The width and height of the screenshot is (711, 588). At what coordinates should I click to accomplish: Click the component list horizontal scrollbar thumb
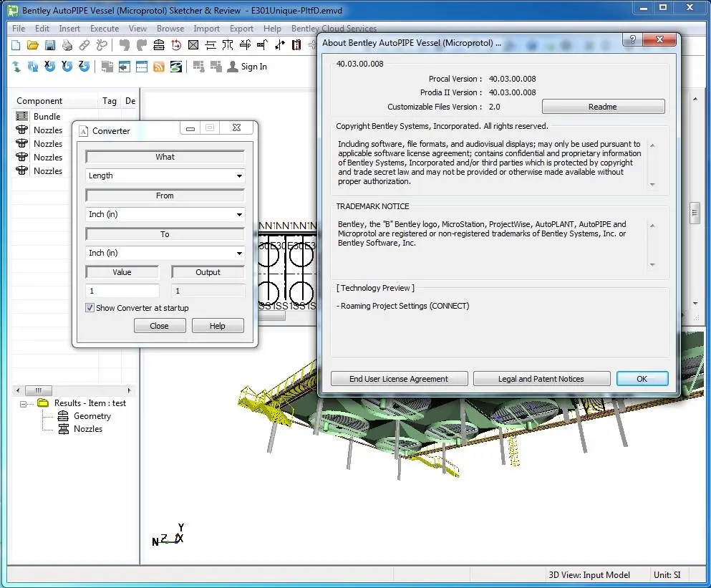click(x=39, y=390)
